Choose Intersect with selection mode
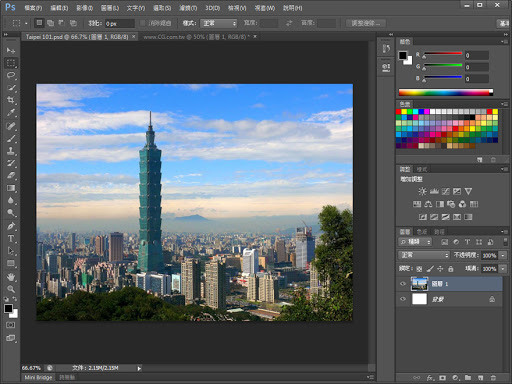512x384 pixels. pyautogui.click(x=73, y=23)
